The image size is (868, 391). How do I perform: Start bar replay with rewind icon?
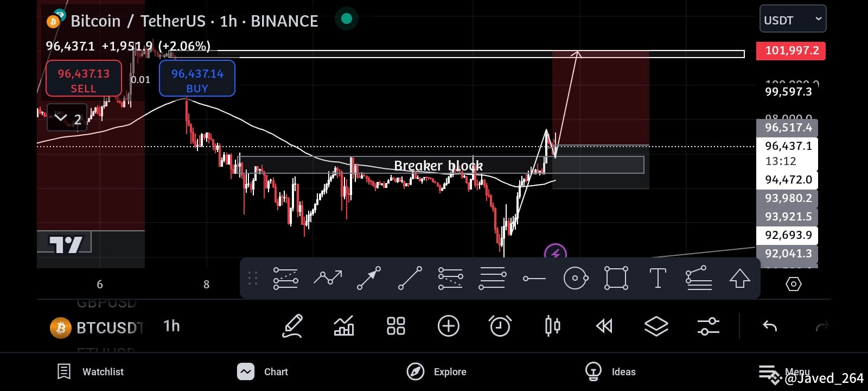(x=604, y=326)
